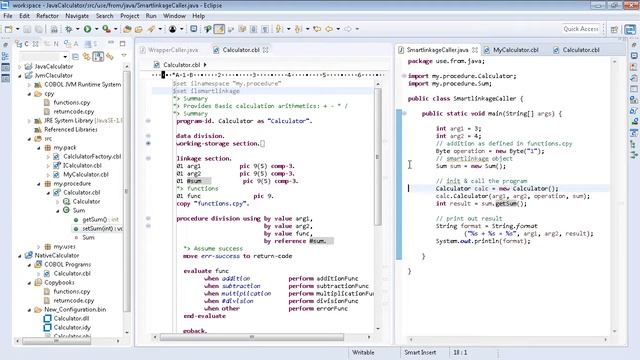Collapse the JvmClaculator project node
The width and height of the screenshot is (640, 360).
tap(20, 76)
